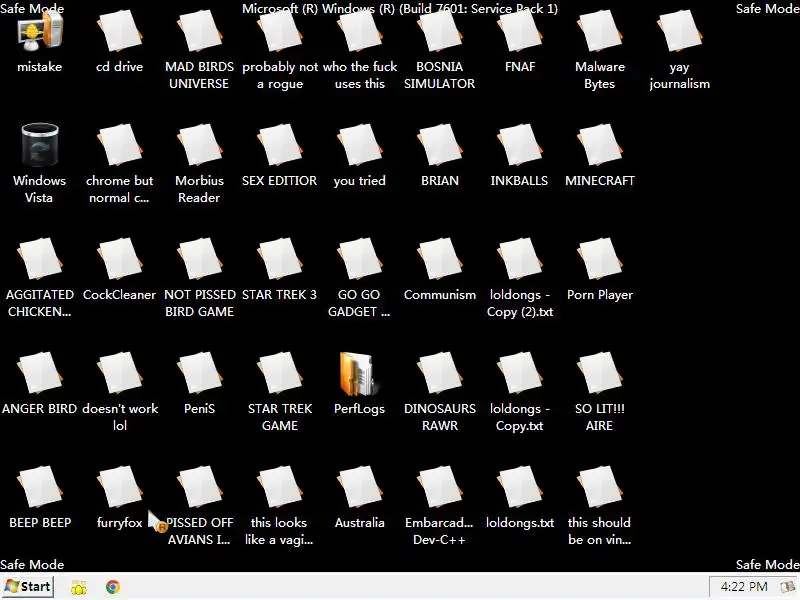
Task: Select the GO GO GADGET ... icon
Action: (x=360, y=260)
